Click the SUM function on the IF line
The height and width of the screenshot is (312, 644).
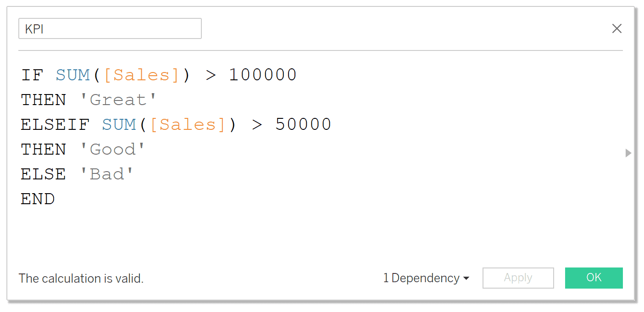(x=72, y=75)
